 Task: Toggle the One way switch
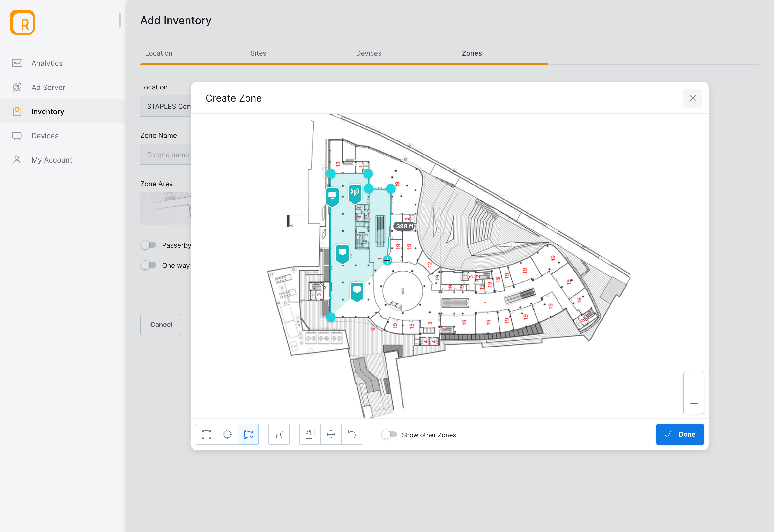coord(149,265)
